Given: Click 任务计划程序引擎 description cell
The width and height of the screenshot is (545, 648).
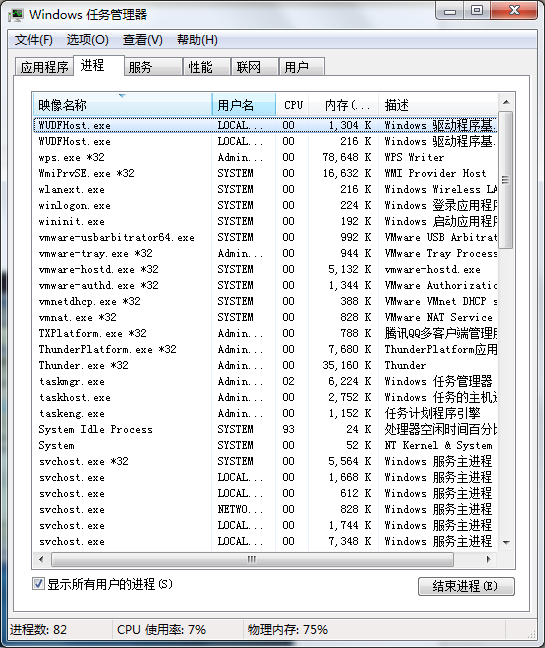Looking at the screenshot, I should click(x=432, y=413).
